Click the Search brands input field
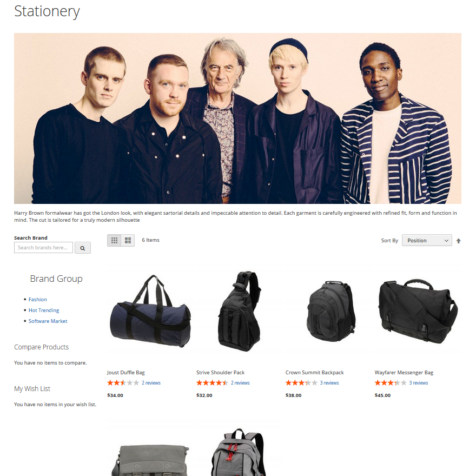Viewport: 476px width, 476px height. pos(43,247)
